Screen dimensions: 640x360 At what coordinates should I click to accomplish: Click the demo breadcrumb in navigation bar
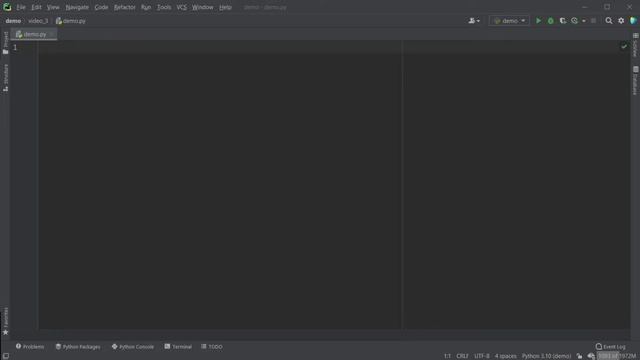(x=13, y=21)
